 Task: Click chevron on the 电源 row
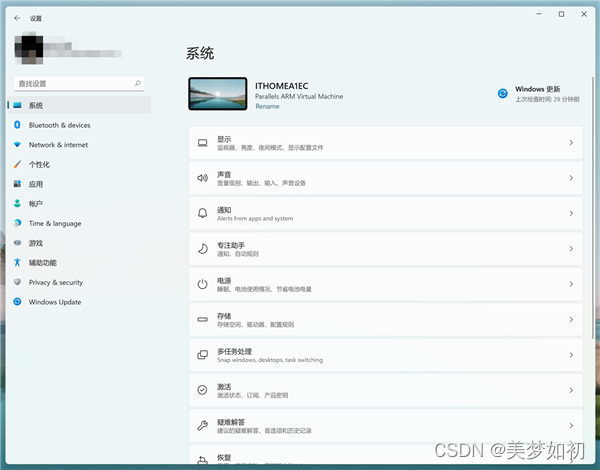coord(571,284)
